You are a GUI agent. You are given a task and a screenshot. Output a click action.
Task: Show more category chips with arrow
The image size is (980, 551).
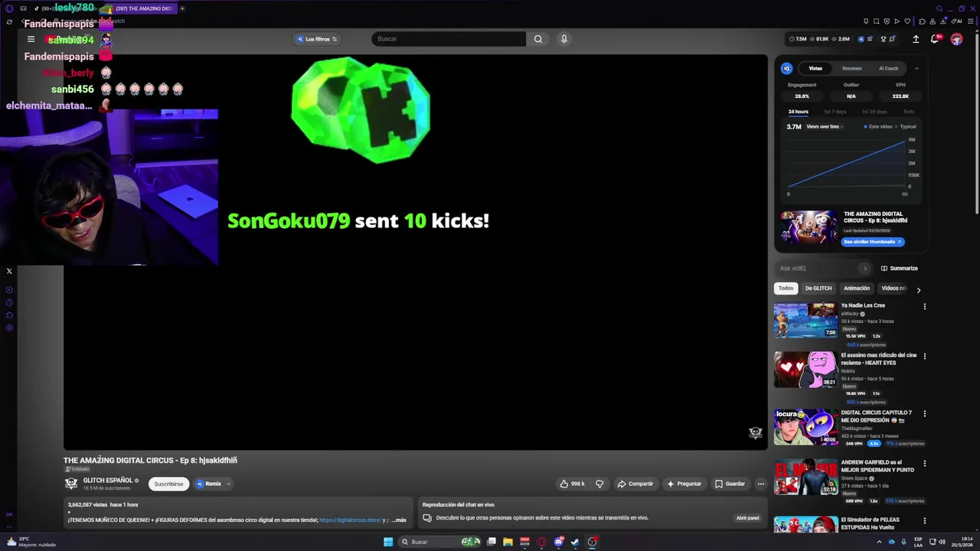click(918, 289)
